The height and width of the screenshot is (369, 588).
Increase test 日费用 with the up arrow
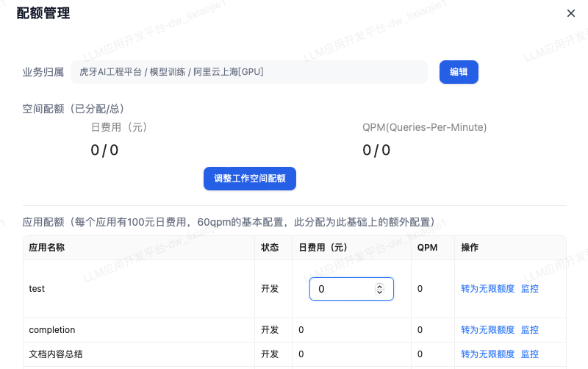tap(379, 287)
